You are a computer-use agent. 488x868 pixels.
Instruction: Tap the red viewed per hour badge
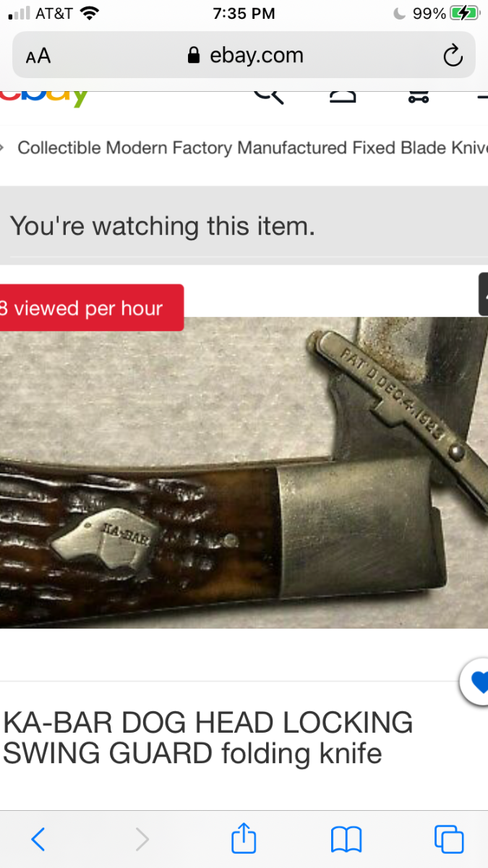point(92,307)
